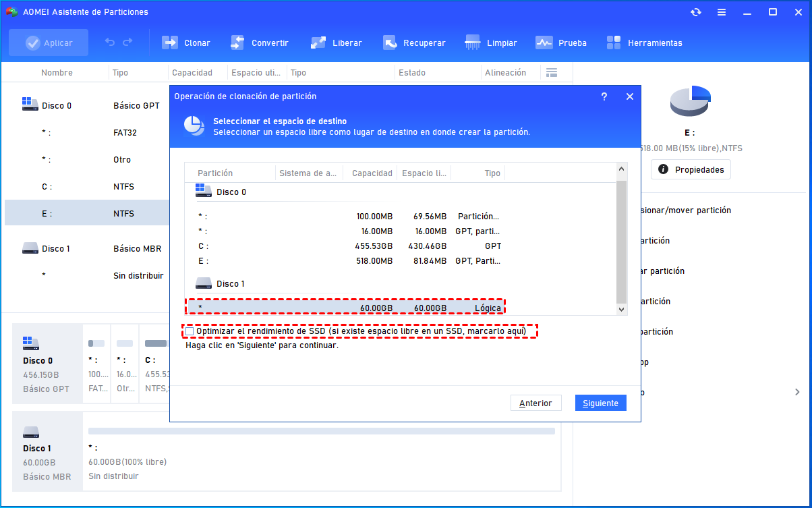Screen dimensions: 812x508
Task: Click the column settings icon beside Alineación
Action: coord(552,72)
